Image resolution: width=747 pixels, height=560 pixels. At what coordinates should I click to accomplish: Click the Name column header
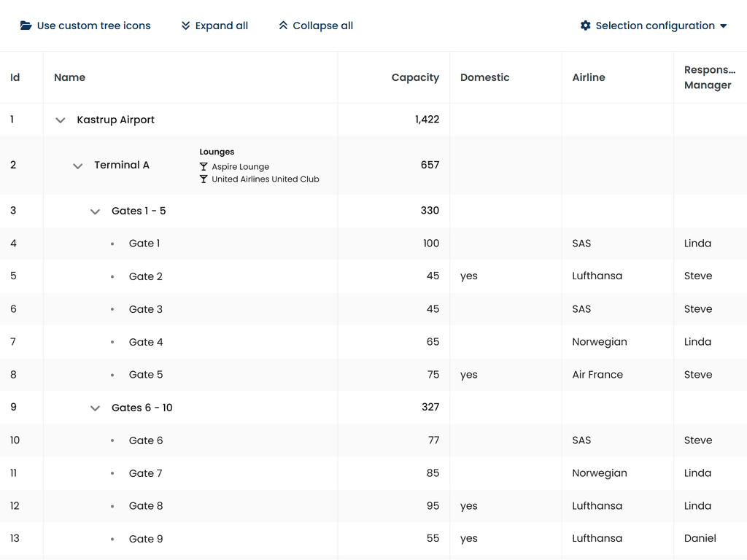click(70, 77)
